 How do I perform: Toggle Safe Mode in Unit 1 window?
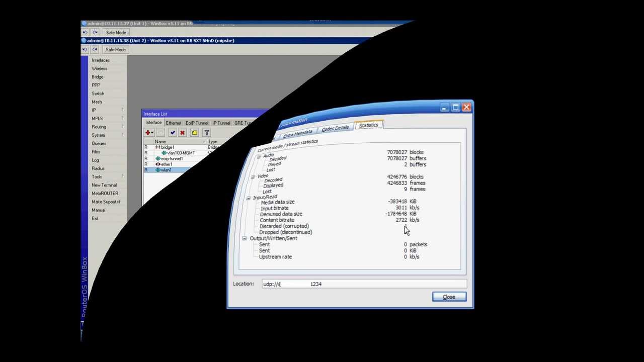click(116, 32)
